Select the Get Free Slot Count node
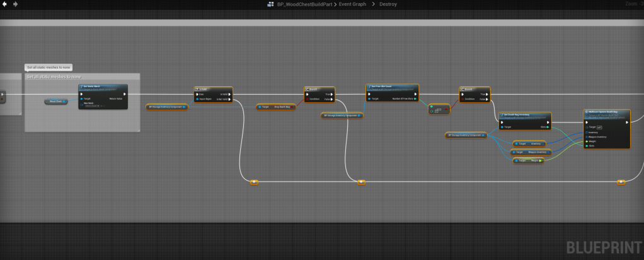Screen dimensions: 644x260 (x=392, y=87)
